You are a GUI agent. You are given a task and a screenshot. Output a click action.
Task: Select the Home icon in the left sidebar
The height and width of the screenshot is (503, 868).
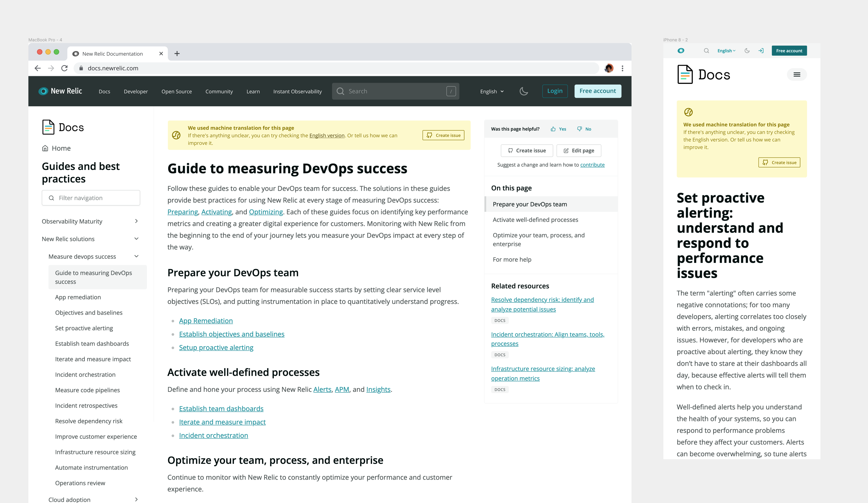tap(45, 148)
